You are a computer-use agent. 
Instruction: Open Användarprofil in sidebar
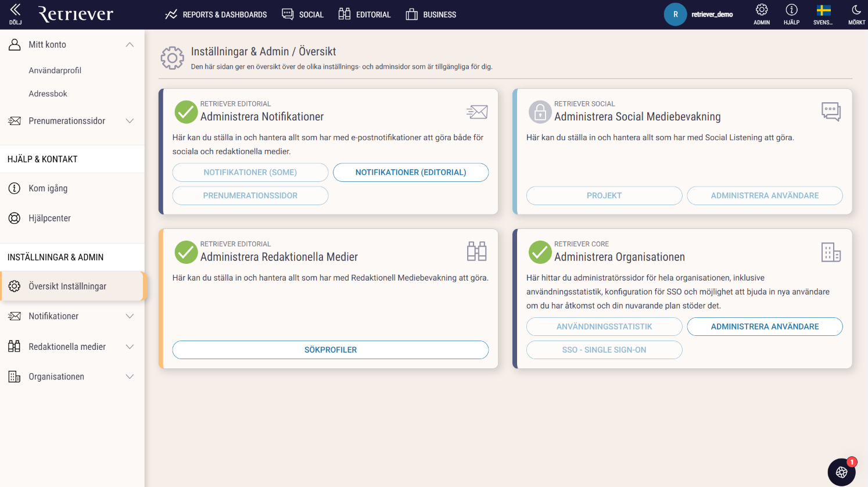tap(55, 70)
